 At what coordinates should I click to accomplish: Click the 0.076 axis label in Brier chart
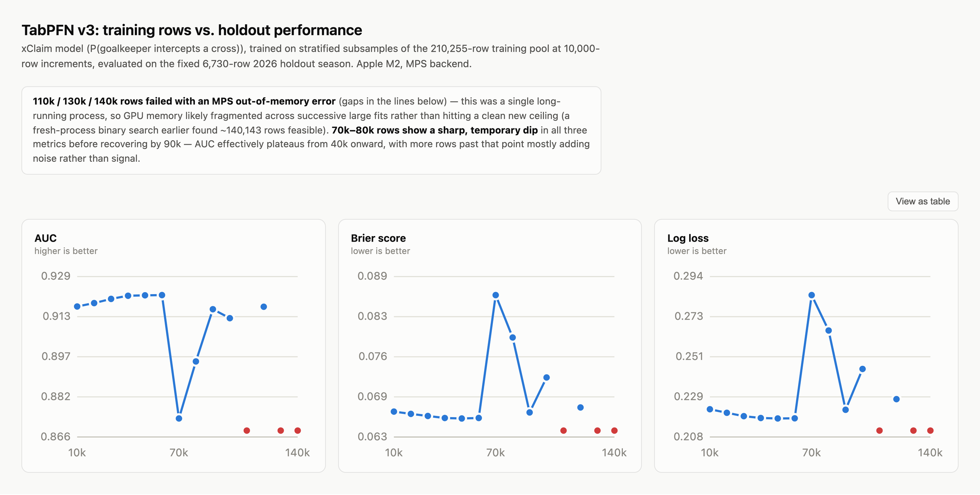click(373, 356)
